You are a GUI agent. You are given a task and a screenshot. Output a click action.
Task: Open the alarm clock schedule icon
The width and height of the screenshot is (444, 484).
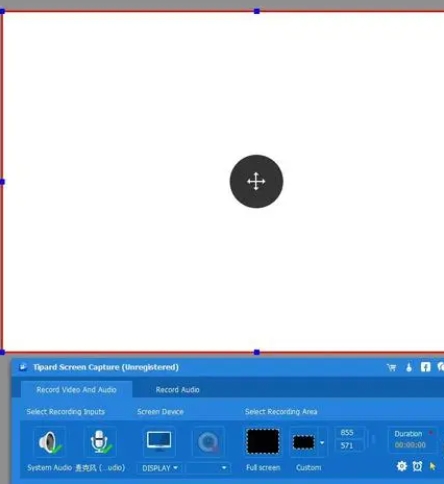(x=417, y=466)
